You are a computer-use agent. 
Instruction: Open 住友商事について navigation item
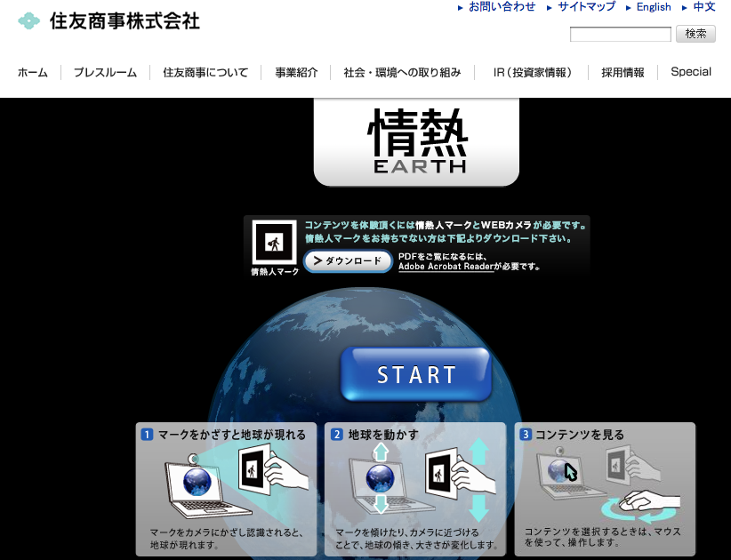coord(205,73)
